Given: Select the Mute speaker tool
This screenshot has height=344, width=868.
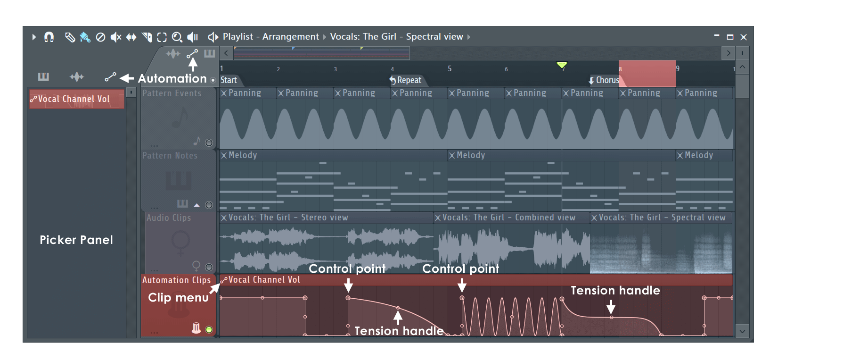Looking at the screenshot, I should pyautogui.click(x=116, y=37).
